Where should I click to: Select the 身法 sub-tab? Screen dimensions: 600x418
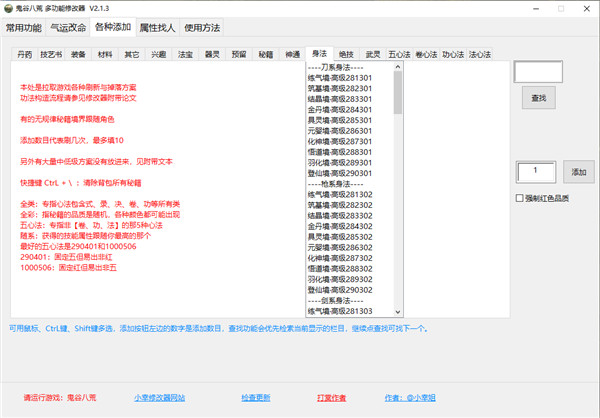[x=319, y=54]
